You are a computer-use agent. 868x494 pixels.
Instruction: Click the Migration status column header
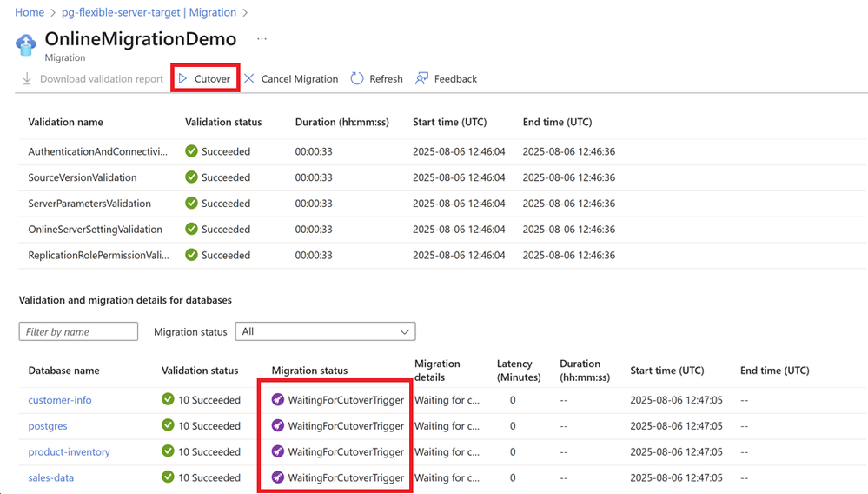pos(309,370)
